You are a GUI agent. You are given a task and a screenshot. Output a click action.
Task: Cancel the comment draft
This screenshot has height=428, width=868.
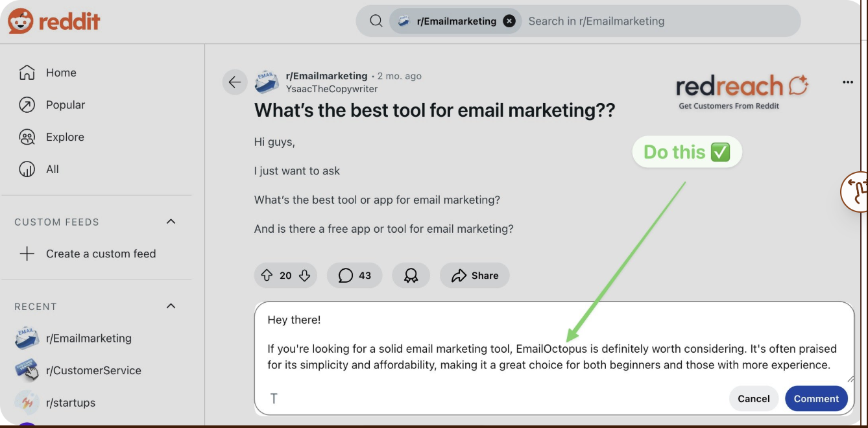pyautogui.click(x=753, y=399)
